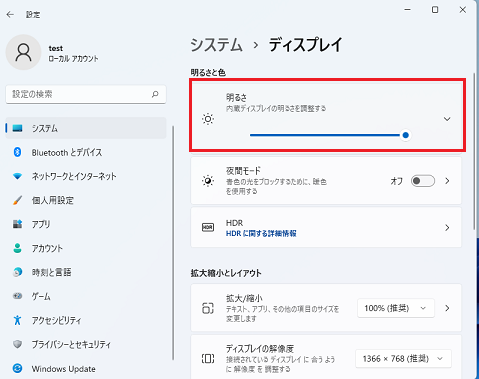
Task: Click the main content vertical scrollbar
Action: tap(474, 152)
